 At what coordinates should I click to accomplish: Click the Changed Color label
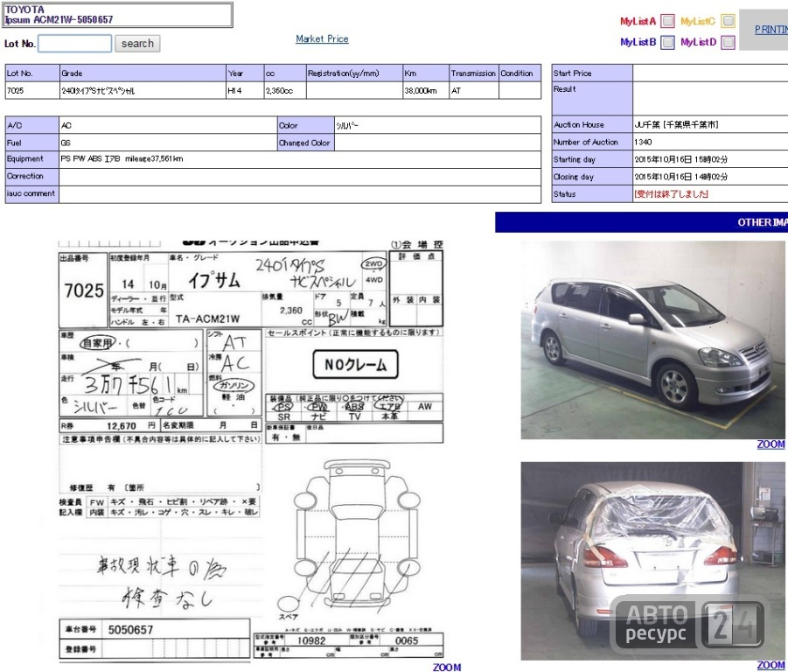[305, 143]
